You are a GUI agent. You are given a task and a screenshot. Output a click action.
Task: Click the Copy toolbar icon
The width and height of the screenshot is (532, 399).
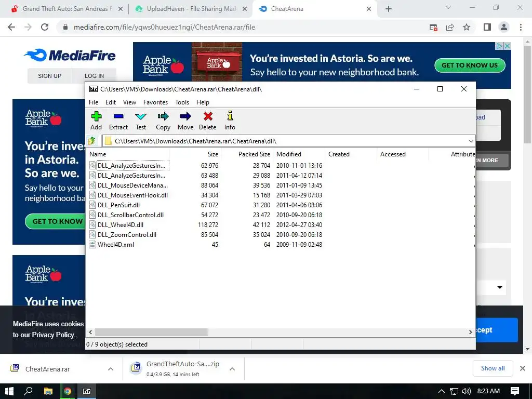(163, 121)
